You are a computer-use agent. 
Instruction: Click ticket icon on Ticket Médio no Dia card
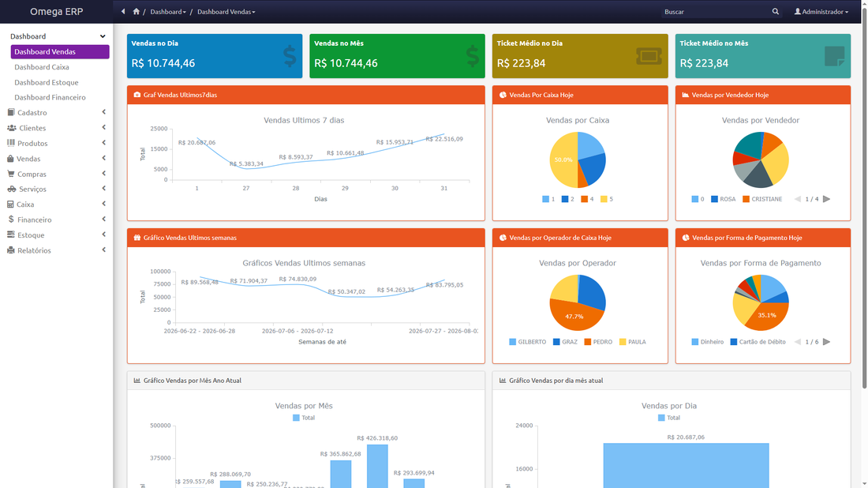pos(649,56)
